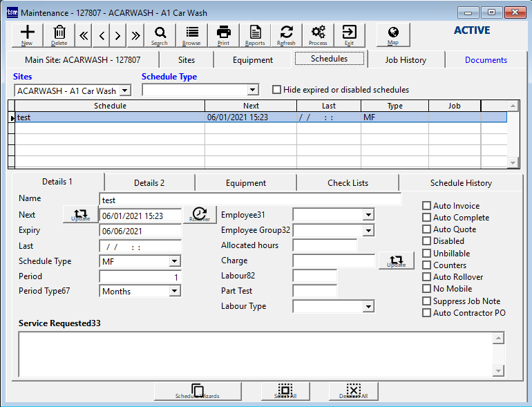Toggle Hide expired or disabled schedules
Screen dimensions: 532x407
(x=277, y=90)
